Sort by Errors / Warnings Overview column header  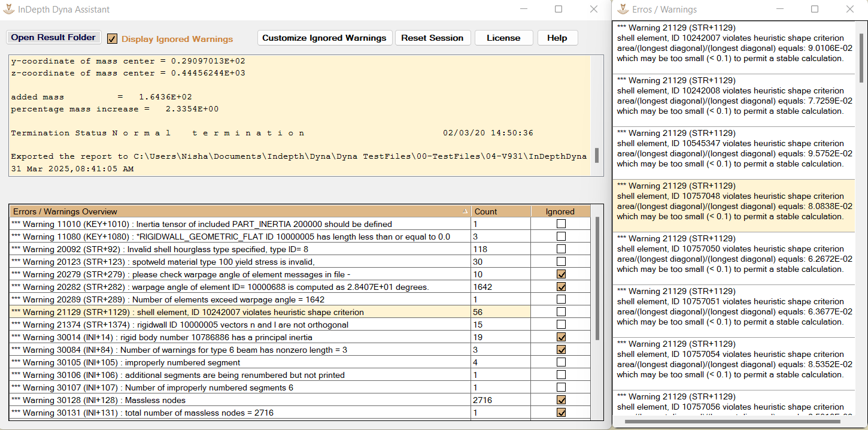tap(240, 211)
